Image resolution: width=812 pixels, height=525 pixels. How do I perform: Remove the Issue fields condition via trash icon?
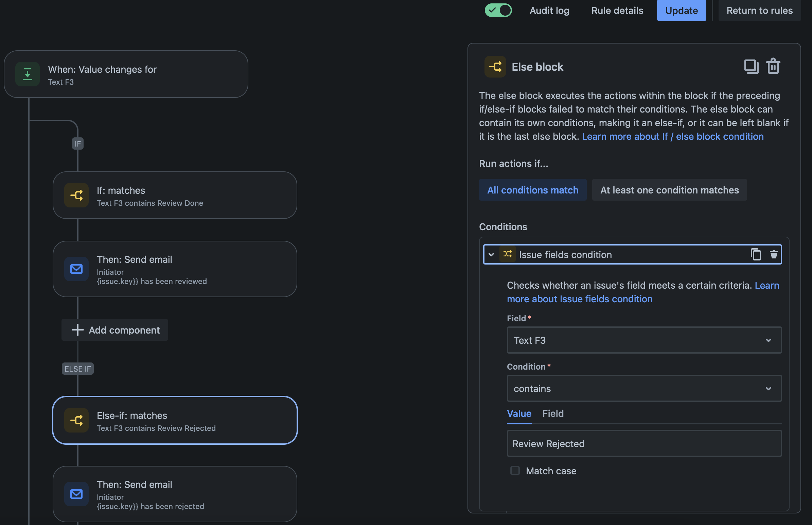click(774, 254)
